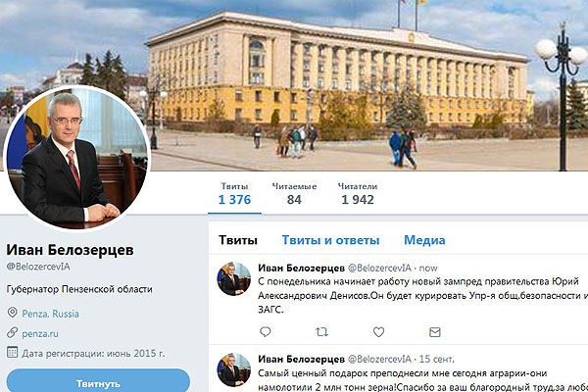Screen dimensions: 588x392
Task: Show Твиты count 1 376
Action: point(234,194)
